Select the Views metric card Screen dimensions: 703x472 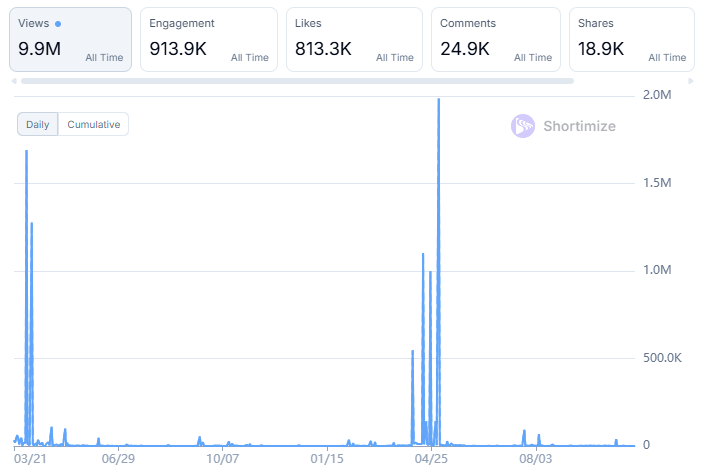tap(70, 40)
